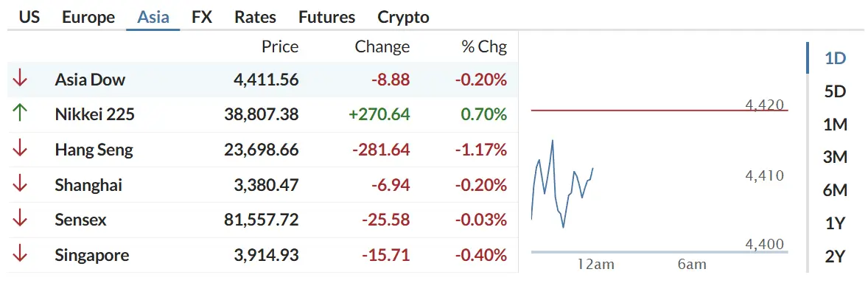868x286 pixels.
Task: Open the Europe markets tab
Action: 88,17
